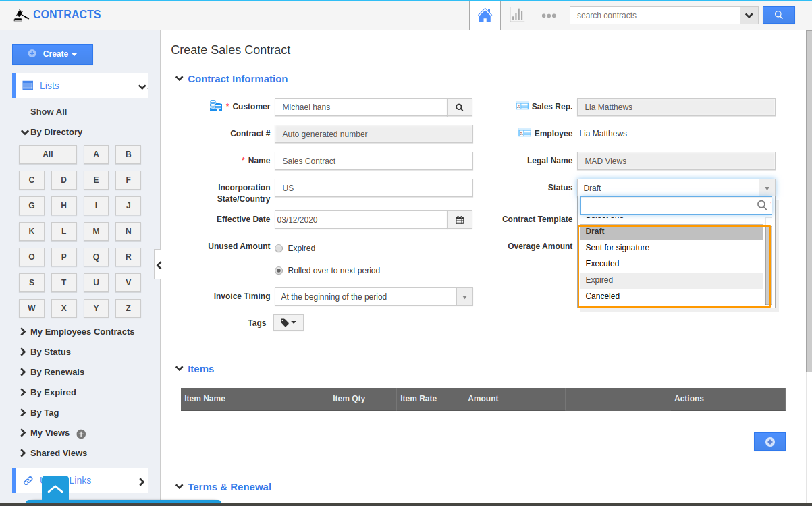The image size is (812, 506).
Task: Filter directory by letter A
Action: [x=97, y=154]
